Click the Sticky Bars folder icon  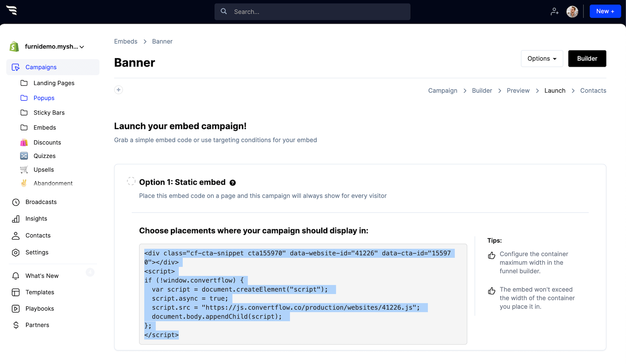pos(24,113)
